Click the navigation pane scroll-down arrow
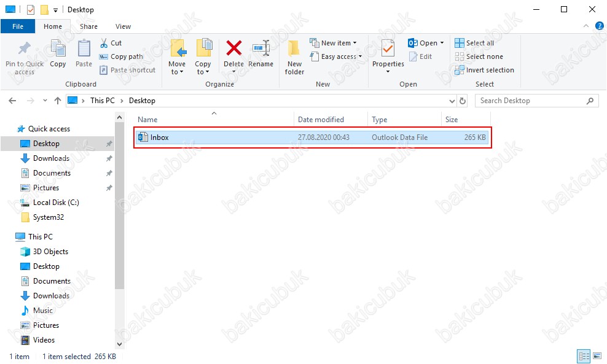The width and height of the screenshot is (607, 364). [x=120, y=344]
